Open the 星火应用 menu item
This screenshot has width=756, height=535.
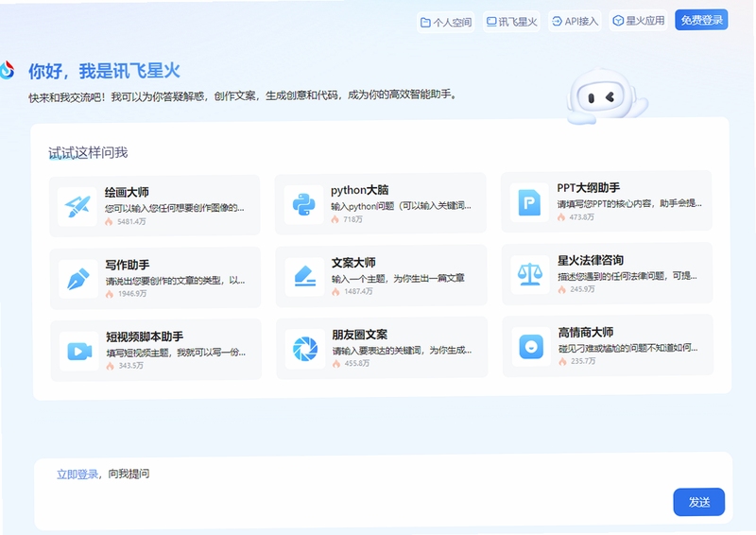click(x=639, y=21)
